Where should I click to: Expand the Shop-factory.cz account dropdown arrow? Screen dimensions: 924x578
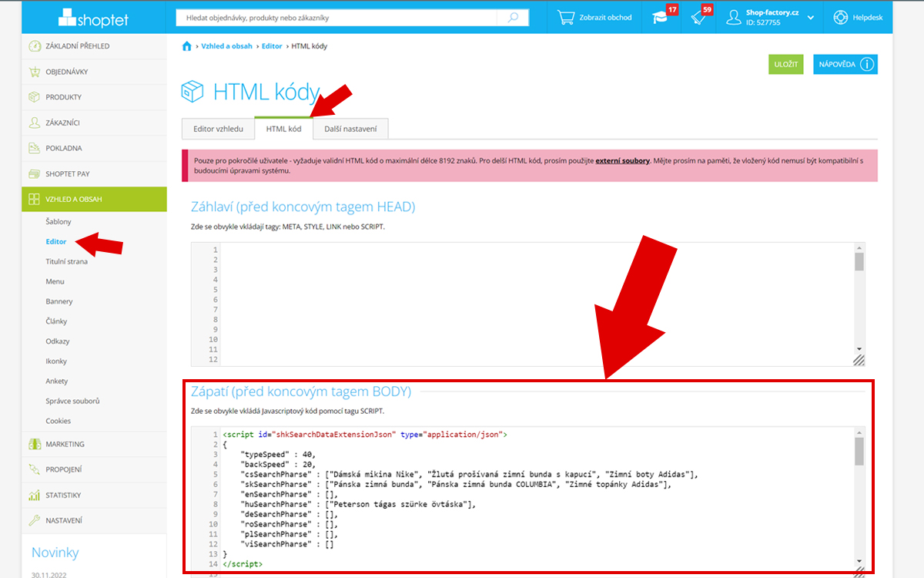tap(810, 17)
